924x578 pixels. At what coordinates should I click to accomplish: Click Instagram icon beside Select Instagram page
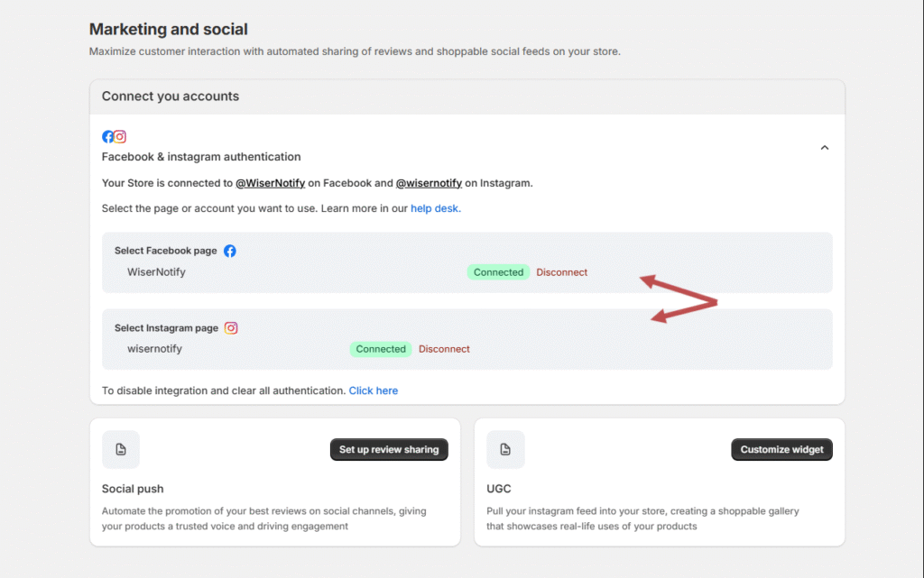(231, 328)
